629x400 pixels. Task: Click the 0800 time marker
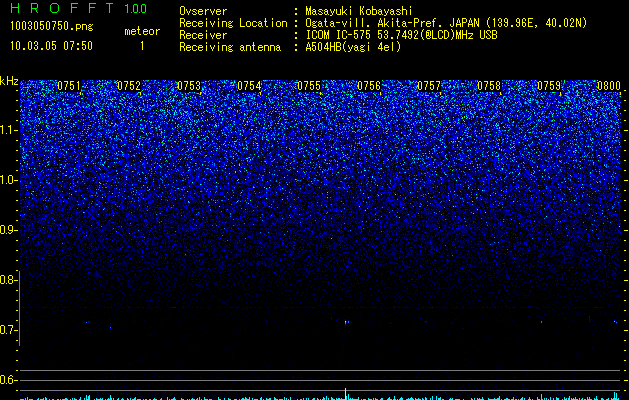(x=609, y=86)
